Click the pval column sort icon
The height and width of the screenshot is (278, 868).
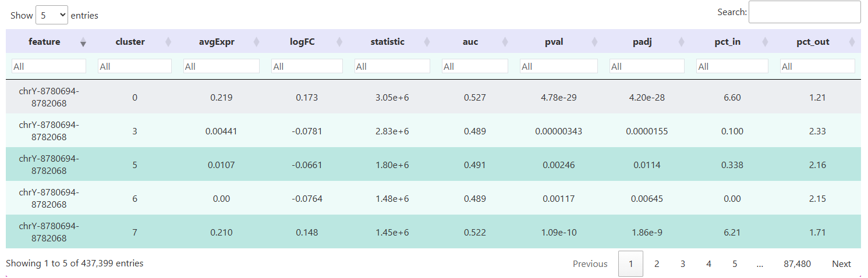click(594, 42)
